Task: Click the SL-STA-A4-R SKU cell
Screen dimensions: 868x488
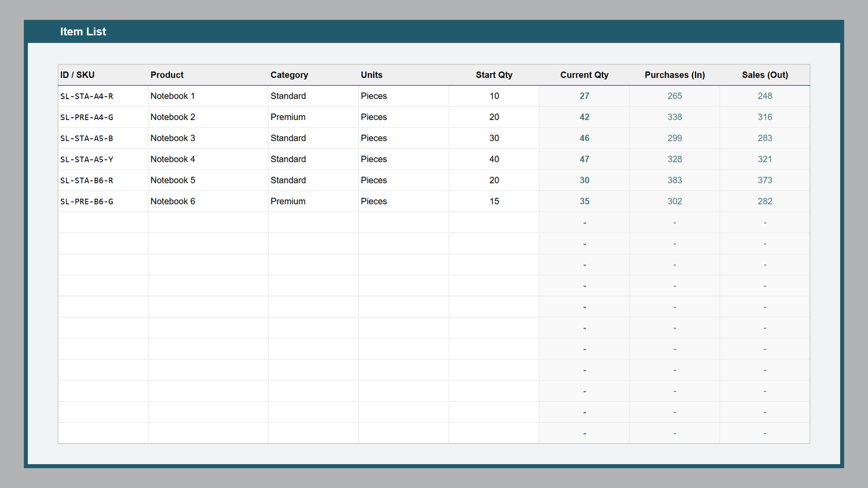Action: 86,96
